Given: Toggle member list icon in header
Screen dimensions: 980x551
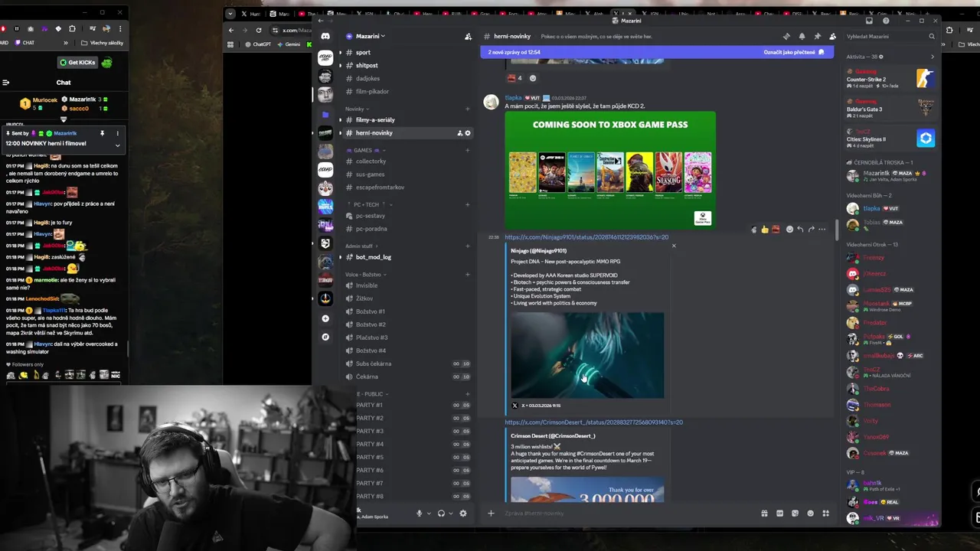Looking at the screenshot, I should [x=832, y=36].
